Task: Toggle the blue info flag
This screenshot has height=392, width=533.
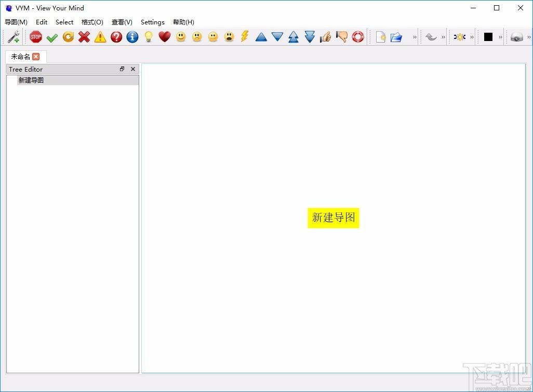Action: click(132, 37)
